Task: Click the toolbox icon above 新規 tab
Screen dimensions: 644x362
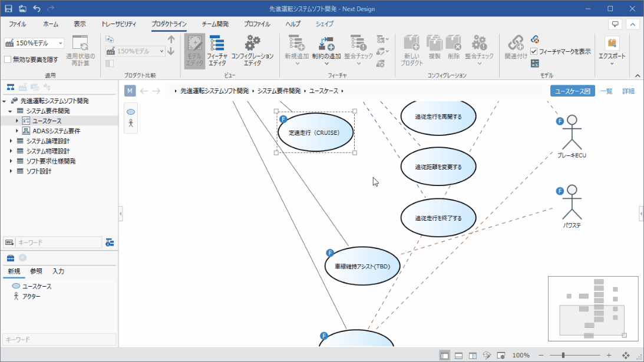Action: pos(11,258)
